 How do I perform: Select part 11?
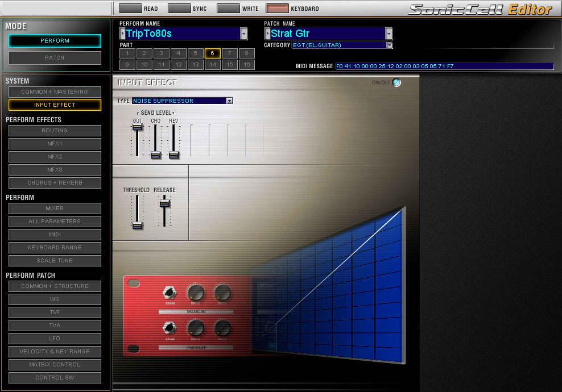coord(162,65)
